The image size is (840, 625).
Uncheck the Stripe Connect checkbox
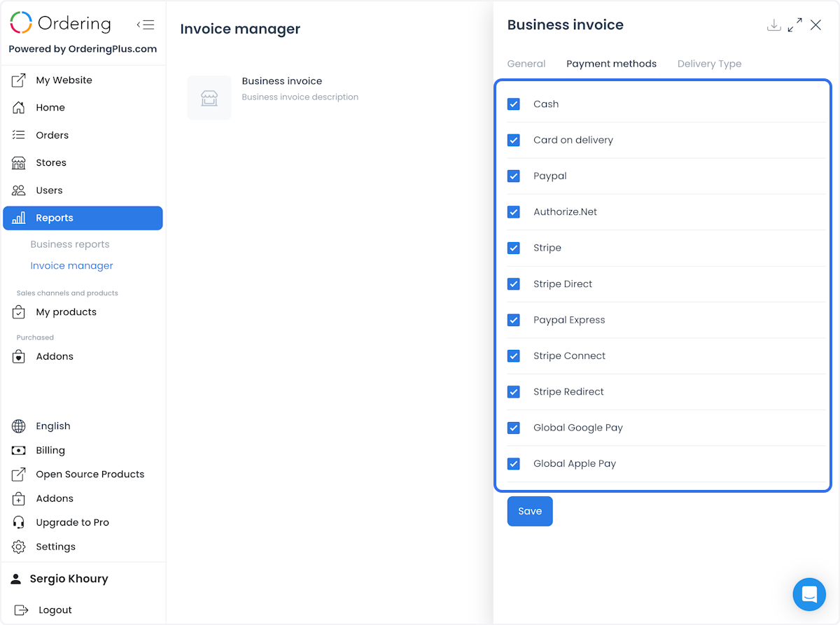coord(514,356)
